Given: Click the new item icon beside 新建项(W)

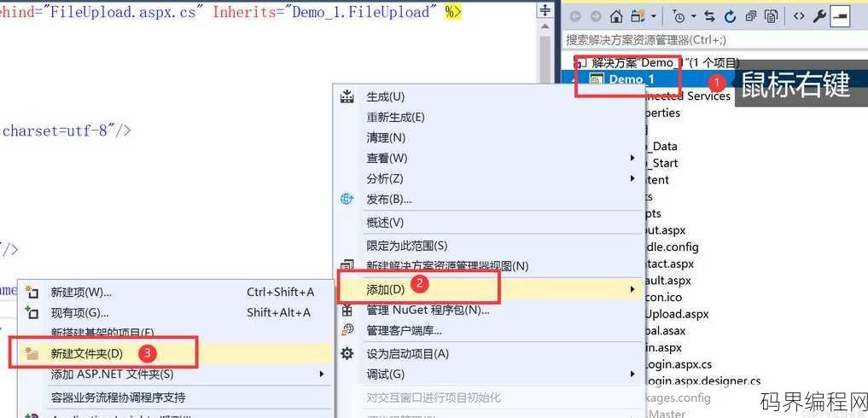Looking at the screenshot, I should pyautogui.click(x=32, y=292).
